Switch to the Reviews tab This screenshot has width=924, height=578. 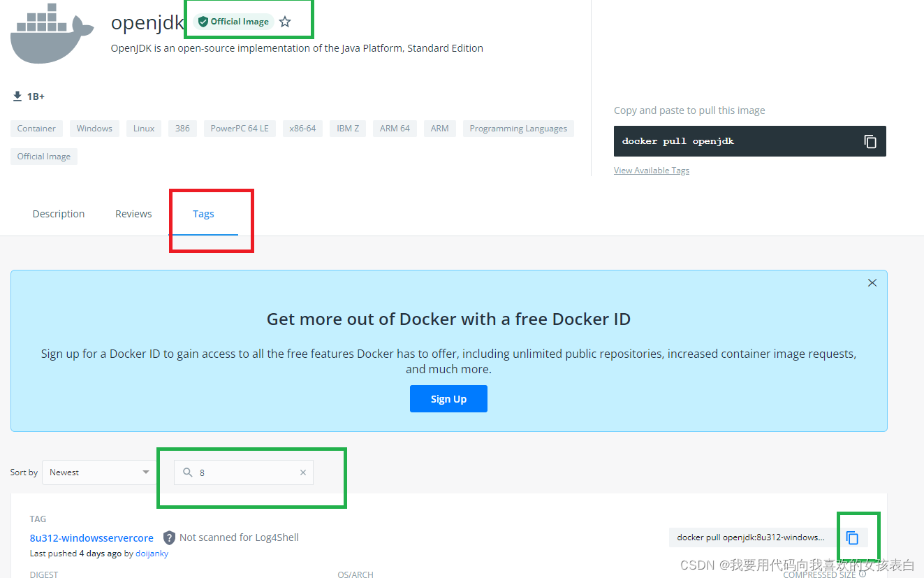133,213
